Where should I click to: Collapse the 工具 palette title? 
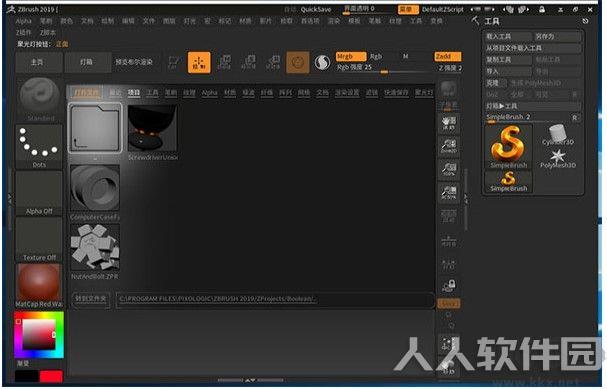[492, 21]
